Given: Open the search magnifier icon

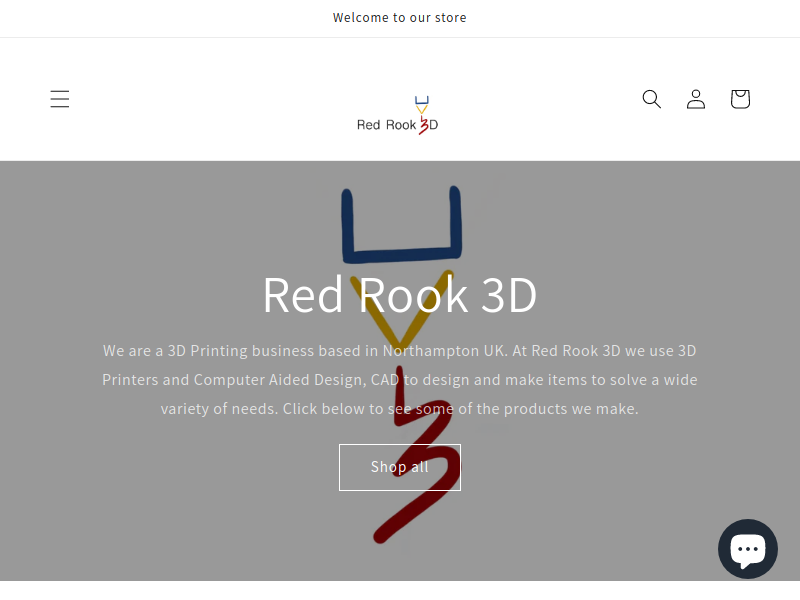Looking at the screenshot, I should 652,99.
